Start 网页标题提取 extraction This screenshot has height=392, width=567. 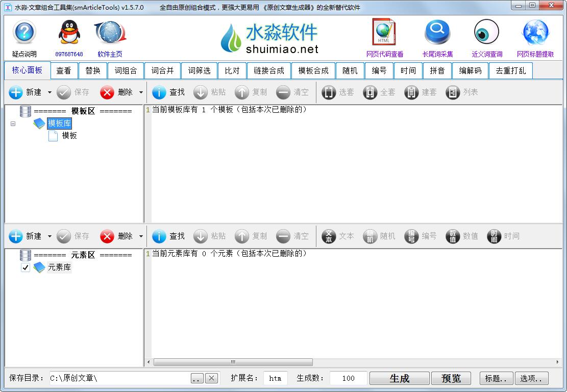point(535,33)
